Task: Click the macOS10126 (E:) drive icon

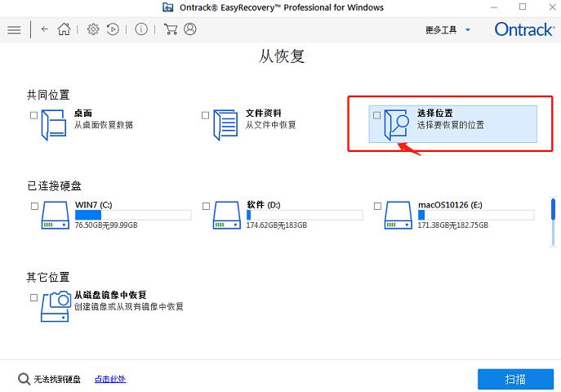Action: pyautogui.click(x=398, y=215)
